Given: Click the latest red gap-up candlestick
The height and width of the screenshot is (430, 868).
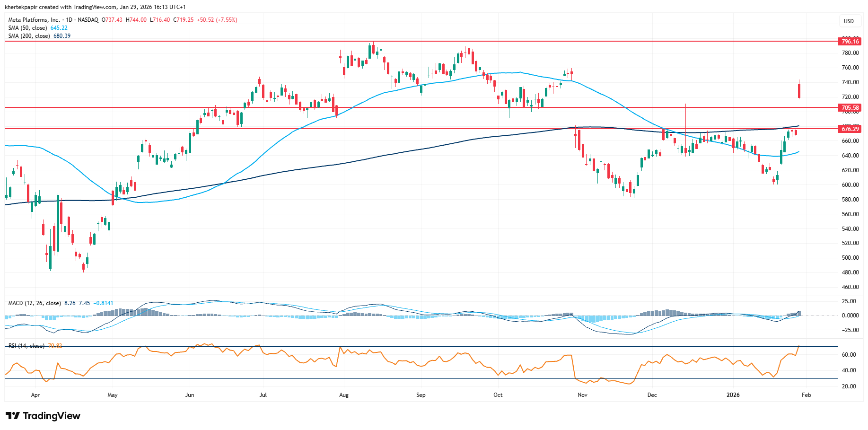Looking at the screenshot, I should (x=799, y=91).
